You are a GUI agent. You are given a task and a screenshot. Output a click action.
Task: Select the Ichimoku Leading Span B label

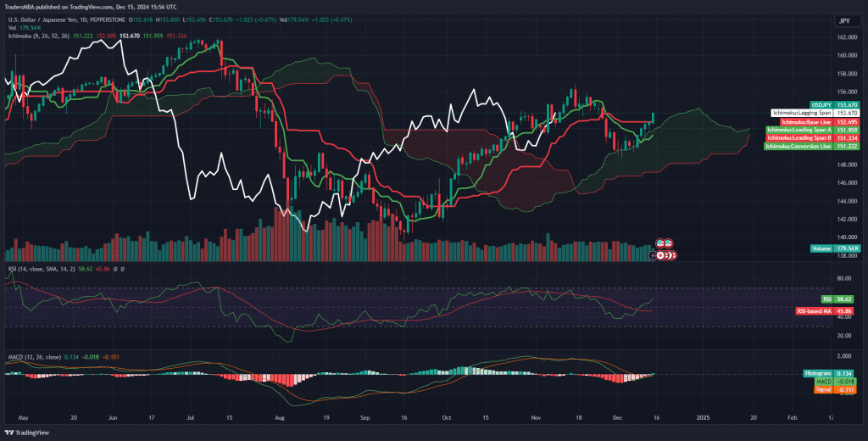[x=799, y=137]
